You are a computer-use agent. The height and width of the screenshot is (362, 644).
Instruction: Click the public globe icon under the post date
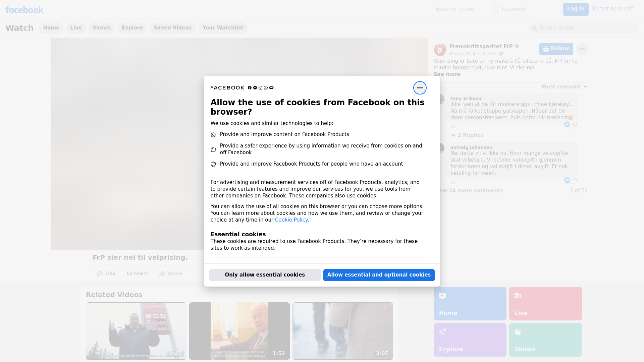click(501, 54)
